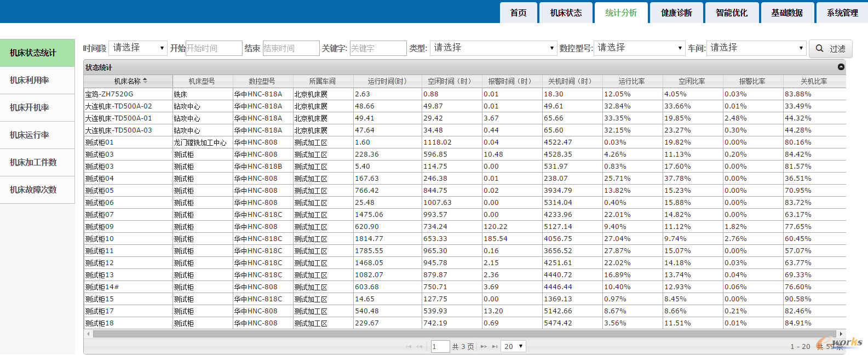Jump to the last page using pager icon
The height and width of the screenshot is (355, 868).
[x=495, y=346]
